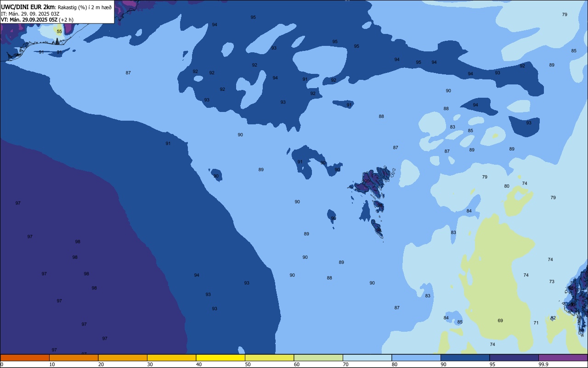Click the legend tick label '99.9'
The height and width of the screenshot is (368, 588).
coord(544,364)
